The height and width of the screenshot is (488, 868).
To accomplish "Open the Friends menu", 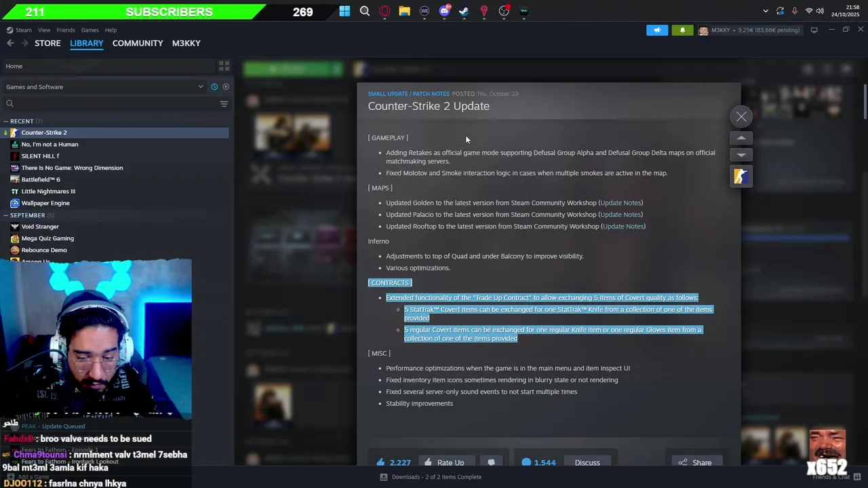I will pos(66,30).
